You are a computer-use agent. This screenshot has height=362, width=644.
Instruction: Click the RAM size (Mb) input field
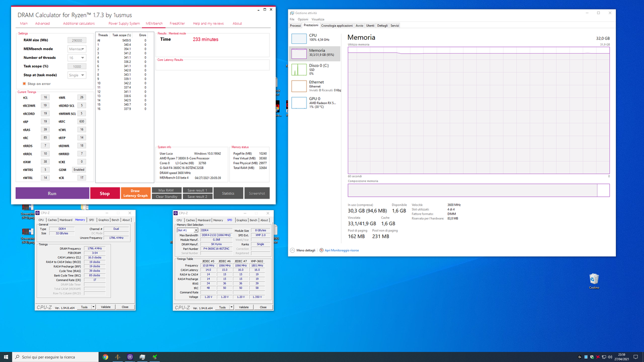pyautogui.click(x=76, y=40)
